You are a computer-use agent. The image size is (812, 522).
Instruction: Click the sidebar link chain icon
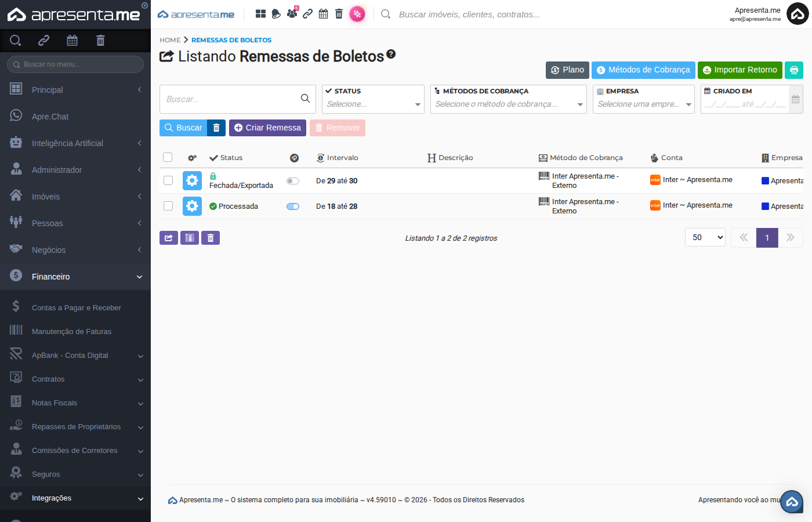coord(44,40)
